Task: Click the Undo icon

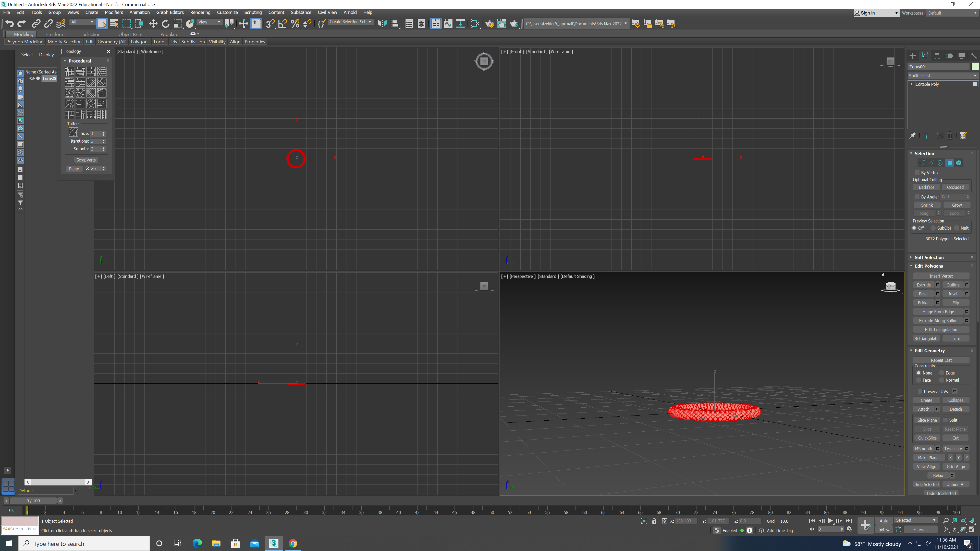Action: (9, 23)
